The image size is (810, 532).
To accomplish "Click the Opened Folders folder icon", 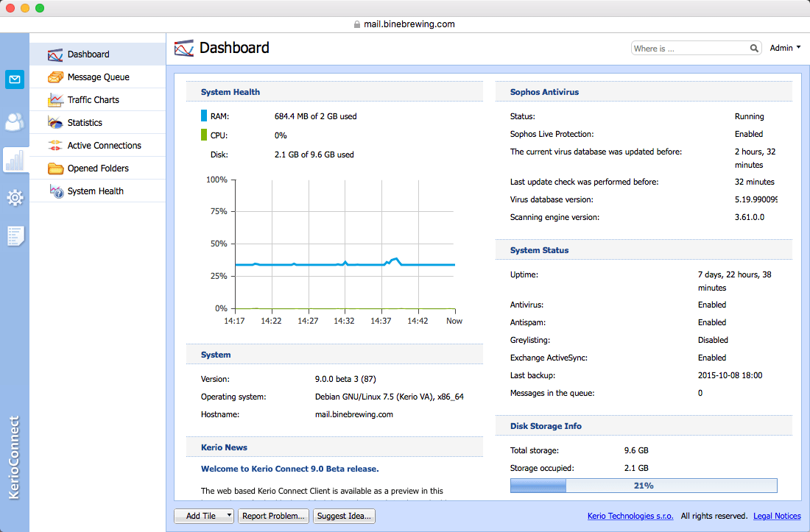I will (56, 169).
